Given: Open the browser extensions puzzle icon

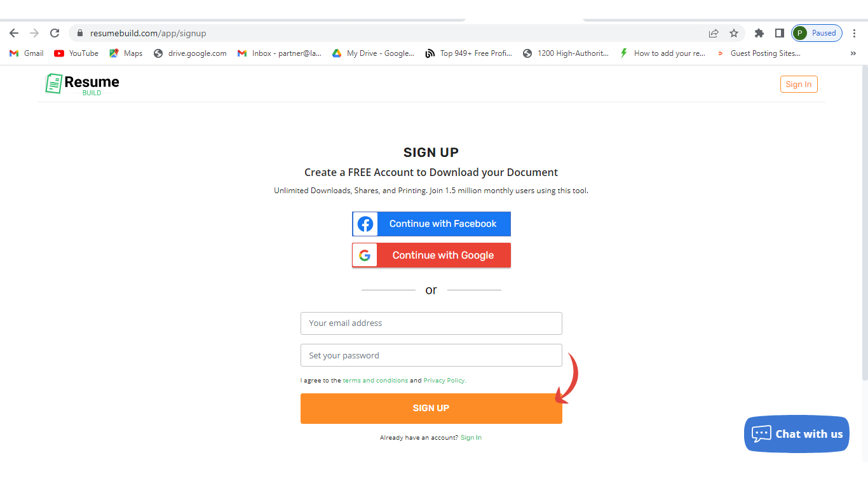Looking at the screenshot, I should [x=759, y=33].
